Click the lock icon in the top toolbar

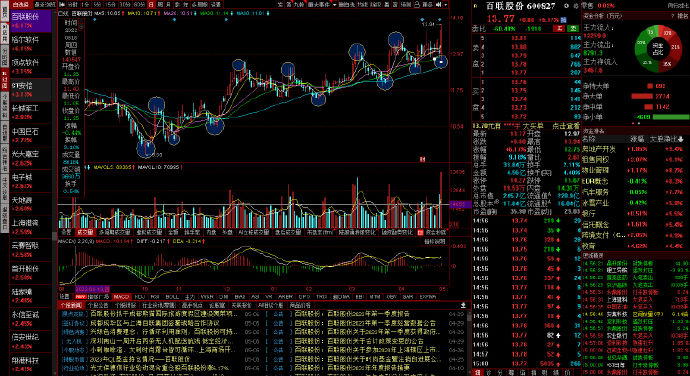pos(416,4)
